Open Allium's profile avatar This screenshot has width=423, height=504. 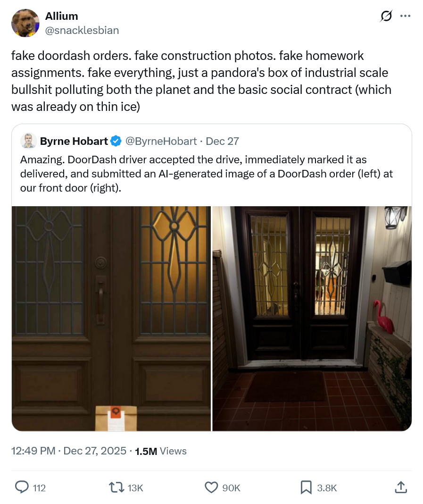point(25,23)
